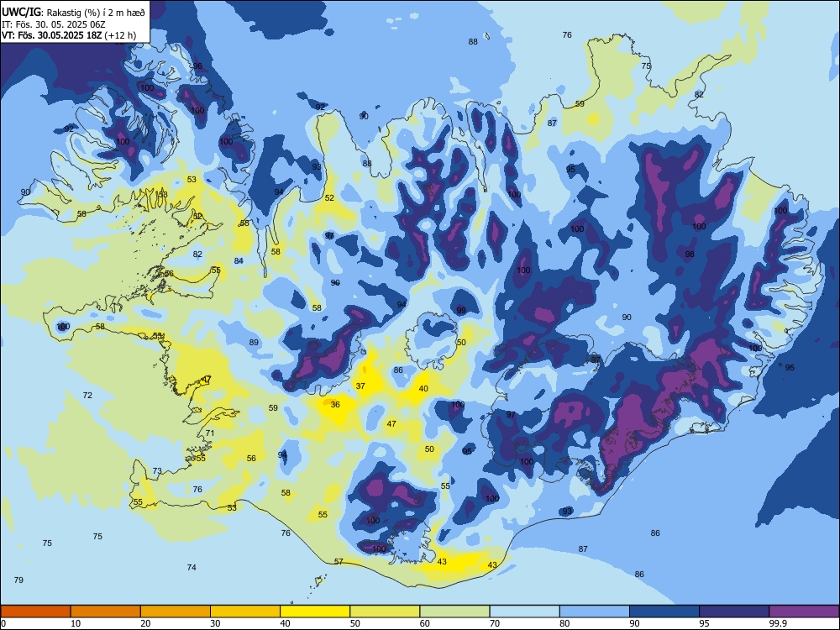Click the legend tick label '20'
Image resolution: width=840 pixels, height=630 pixels.
[x=145, y=623]
